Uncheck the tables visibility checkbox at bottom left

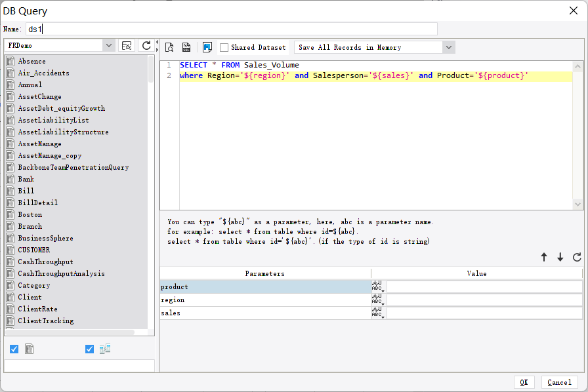point(14,349)
